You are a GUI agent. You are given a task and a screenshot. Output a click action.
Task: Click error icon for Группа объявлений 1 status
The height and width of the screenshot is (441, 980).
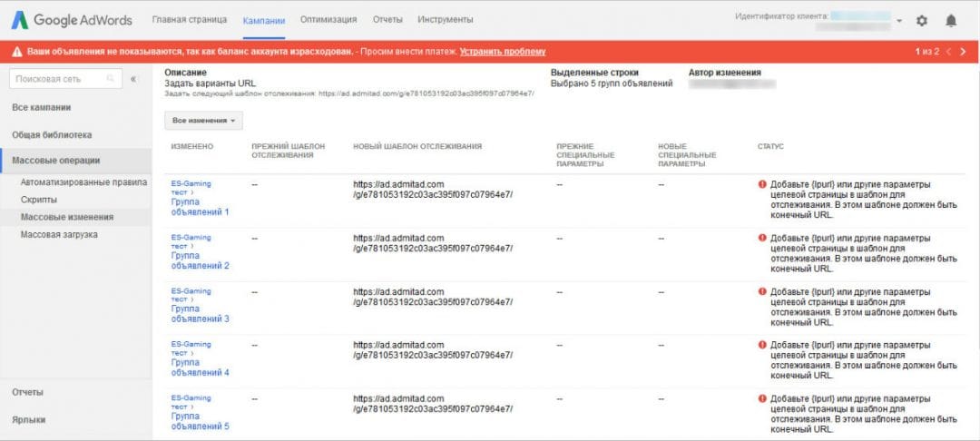click(762, 185)
